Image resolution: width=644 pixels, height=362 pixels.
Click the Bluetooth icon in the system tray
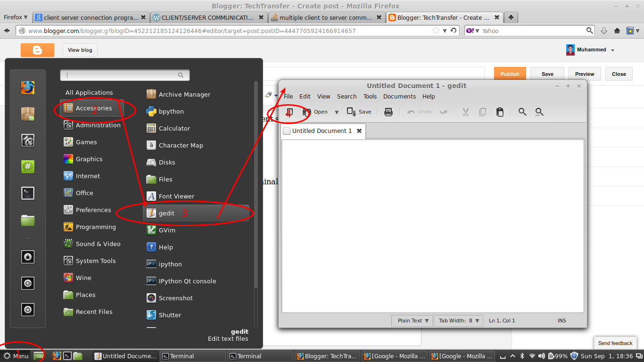pyautogui.click(x=522, y=356)
